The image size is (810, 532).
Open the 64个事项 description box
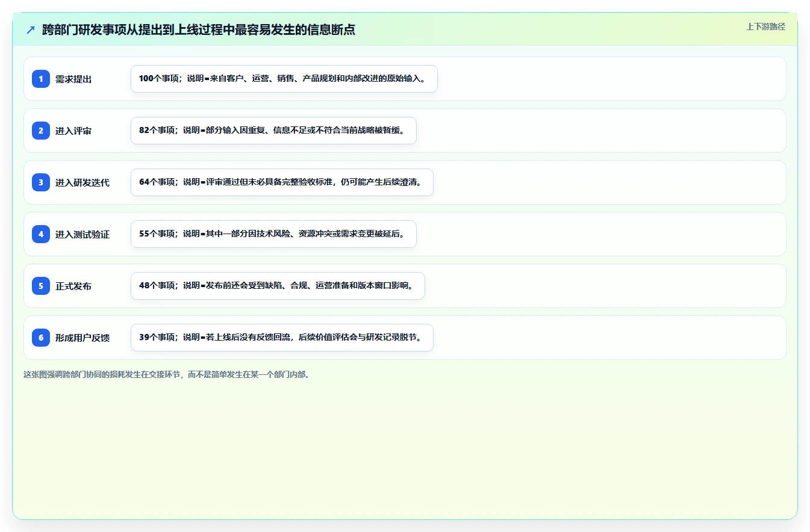[282, 182]
